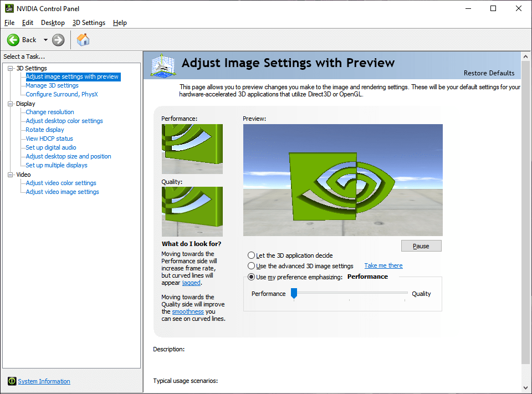
Task: Click the Performance label at slider start
Action: pyautogui.click(x=268, y=294)
